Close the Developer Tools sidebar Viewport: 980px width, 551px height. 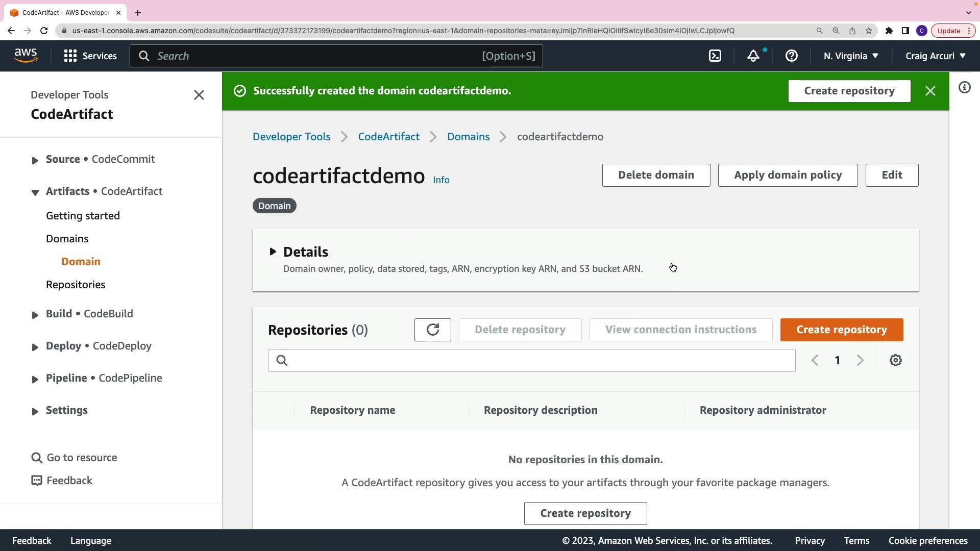coord(199,95)
